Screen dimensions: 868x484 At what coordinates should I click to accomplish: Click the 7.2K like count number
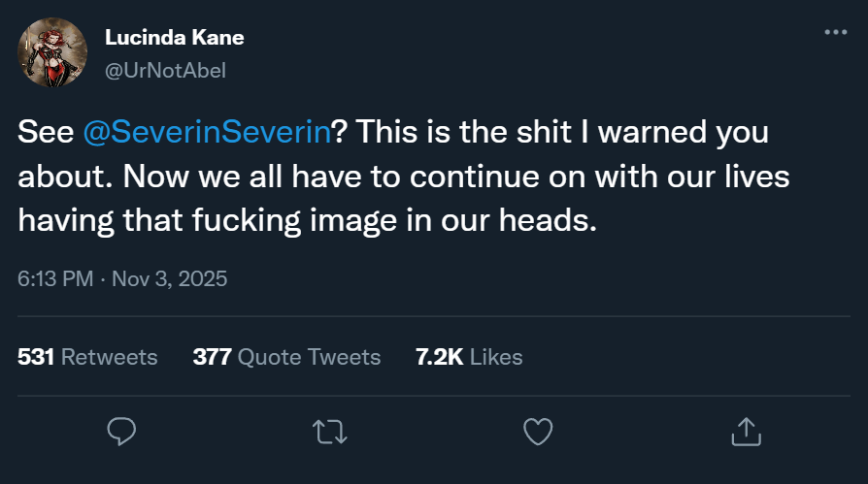[439, 357]
